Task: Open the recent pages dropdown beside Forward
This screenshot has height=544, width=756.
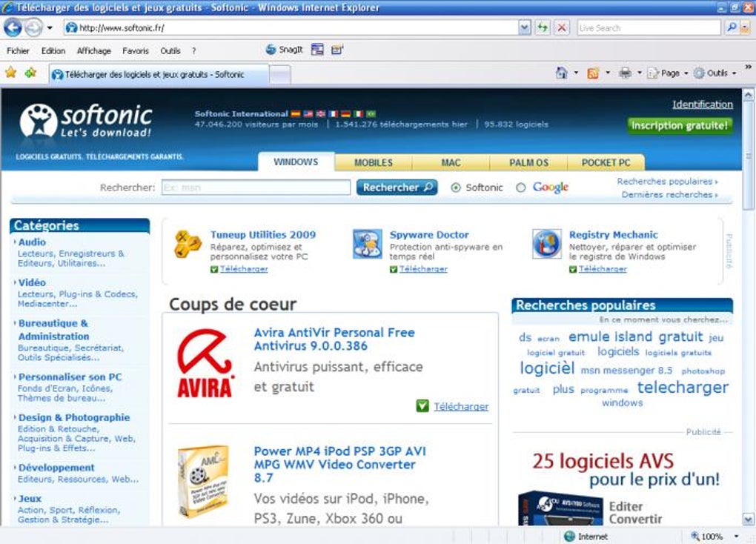Action: [x=50, y=28]
